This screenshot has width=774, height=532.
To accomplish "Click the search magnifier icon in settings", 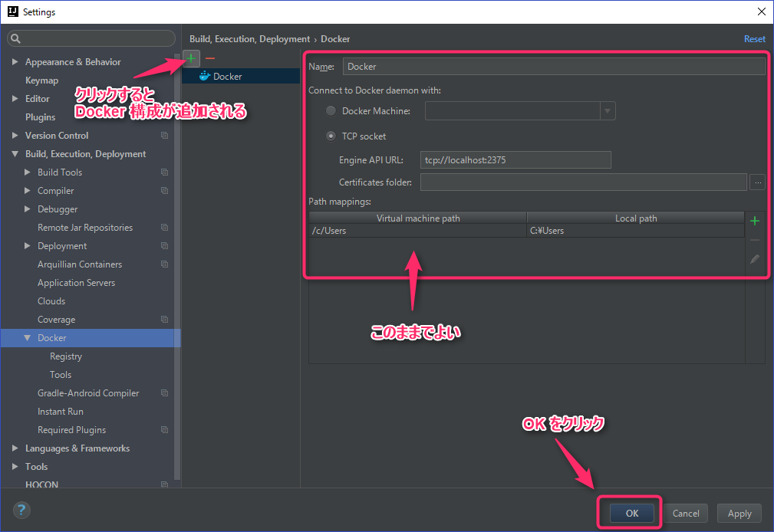I will pyautogui.click(x=16, y=38).
